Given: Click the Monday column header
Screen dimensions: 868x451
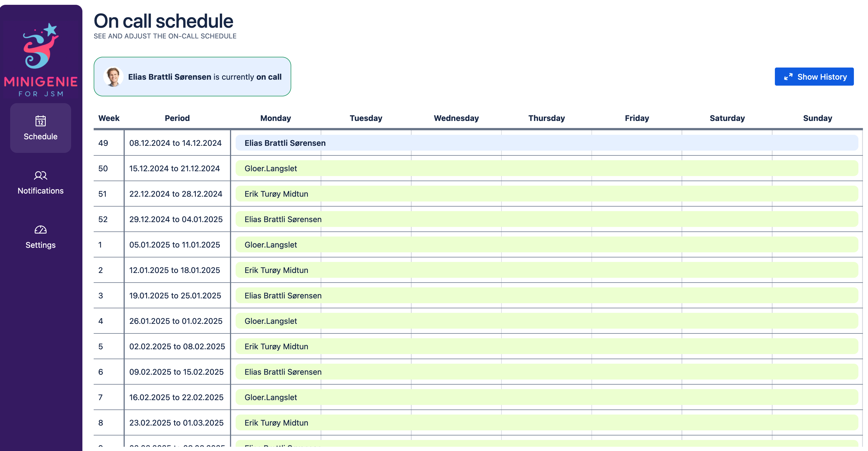Looking at the screenshot, I should click(275, 118).
